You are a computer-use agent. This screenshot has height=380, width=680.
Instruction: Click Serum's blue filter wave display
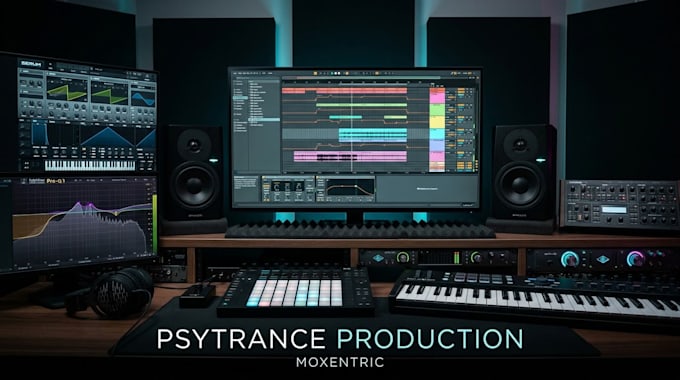click(x=143, y=98)
